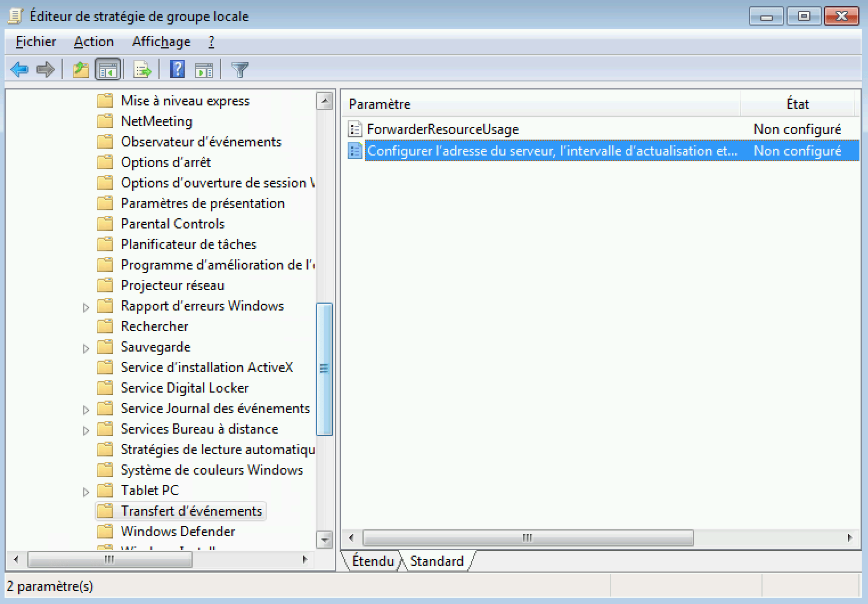Click the ForwarderResourceUsage setting icon
868x604 pixels.
(x=354, y=129)
